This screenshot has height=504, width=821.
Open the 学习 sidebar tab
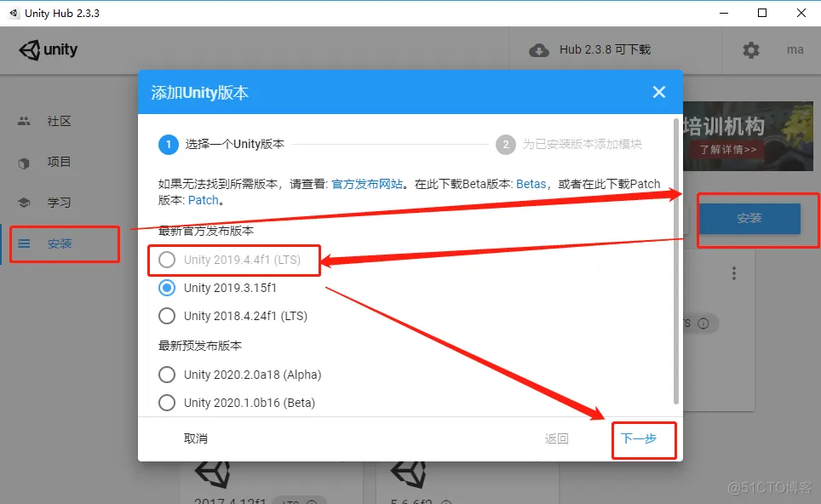[60, 203]
